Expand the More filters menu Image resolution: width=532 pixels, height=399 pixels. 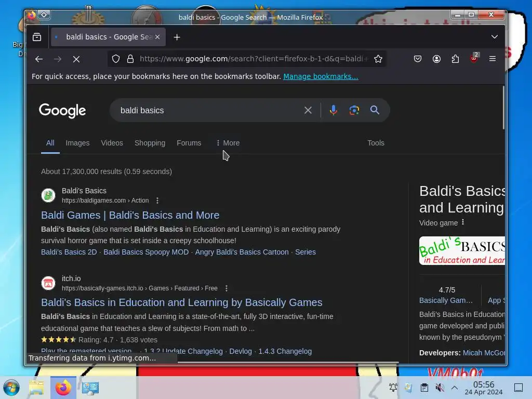(228, 143)
